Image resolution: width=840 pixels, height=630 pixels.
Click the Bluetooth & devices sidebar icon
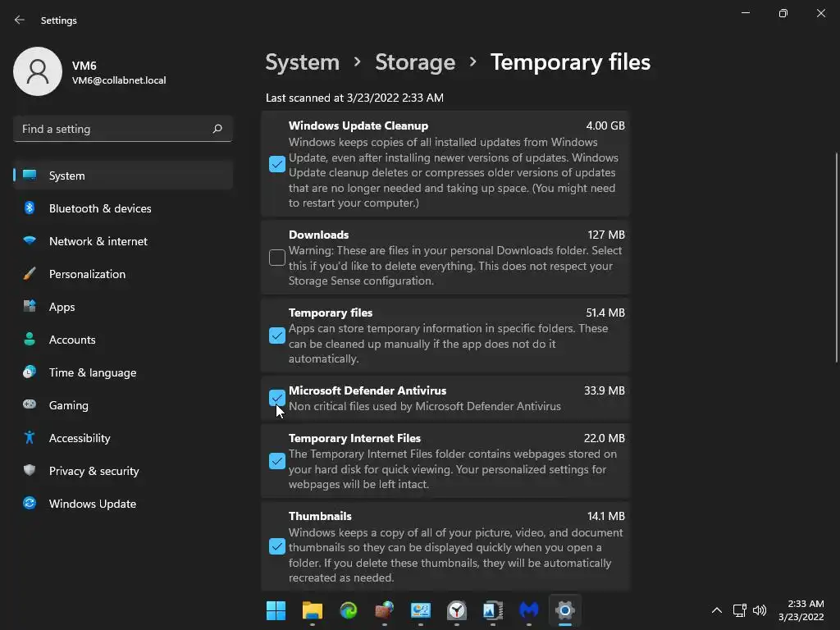click(30, 208)
